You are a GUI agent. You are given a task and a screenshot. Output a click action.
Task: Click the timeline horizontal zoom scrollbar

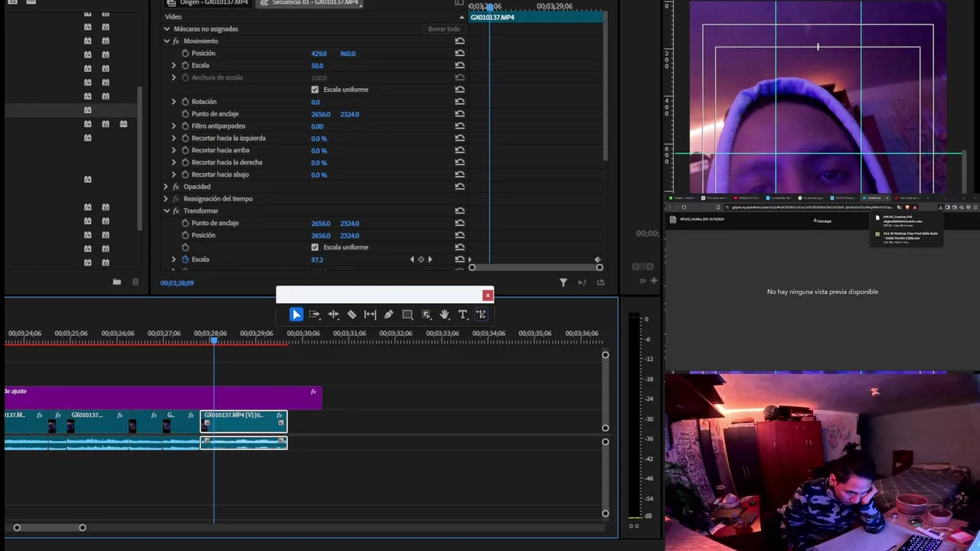(50, 527)
